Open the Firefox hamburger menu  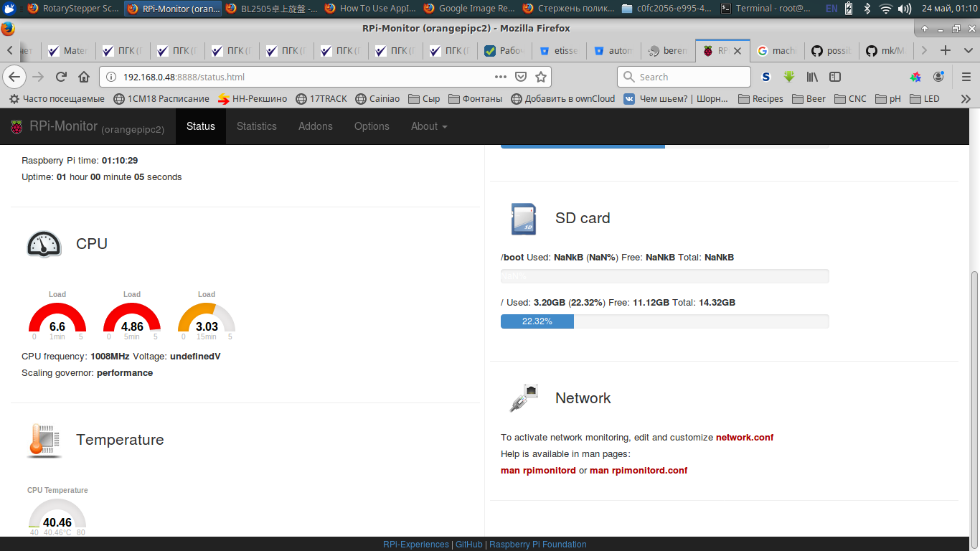click(x=966, y=77)
